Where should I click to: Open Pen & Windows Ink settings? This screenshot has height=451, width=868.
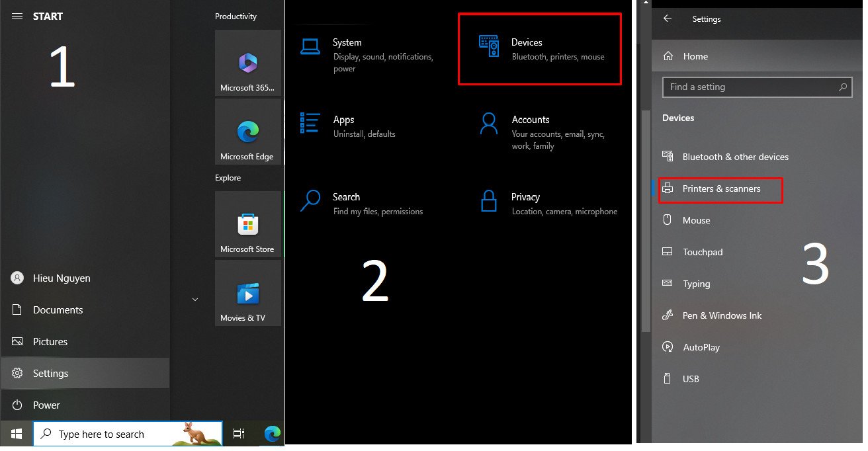tap(720, 315)
